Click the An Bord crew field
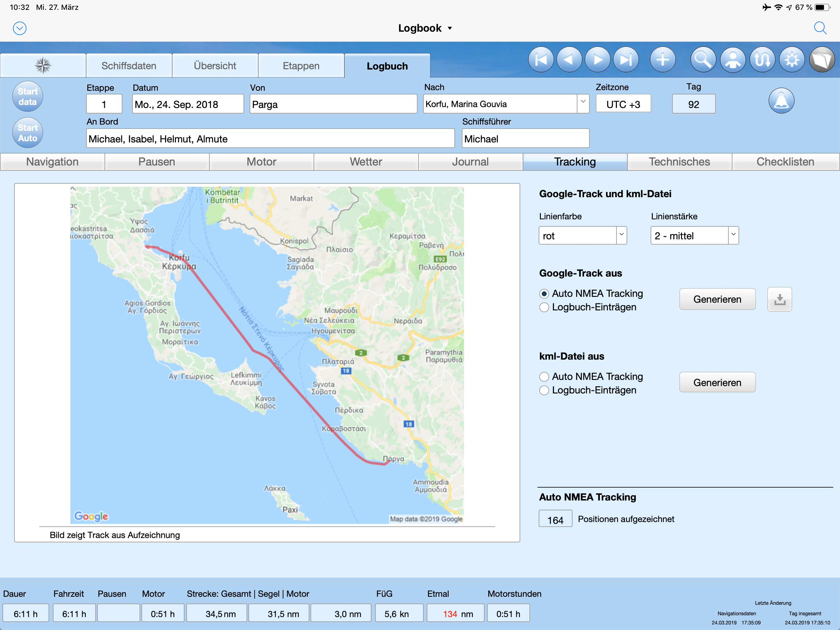 click(270, 138)
